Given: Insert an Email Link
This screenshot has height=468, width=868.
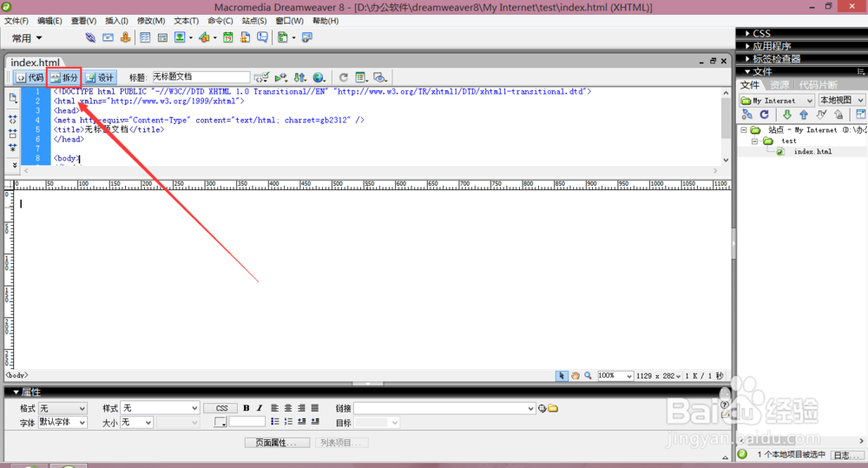Looking at the screenshot, I should click(108, 37).
